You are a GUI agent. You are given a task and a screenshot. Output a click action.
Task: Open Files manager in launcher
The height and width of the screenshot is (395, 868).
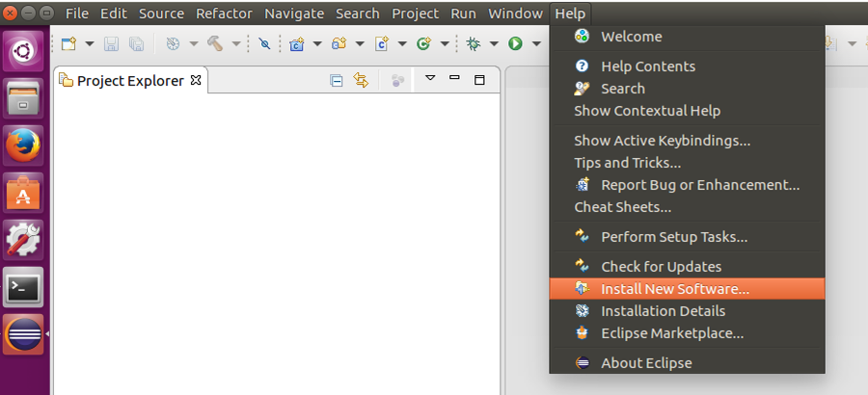pos(23,98)
